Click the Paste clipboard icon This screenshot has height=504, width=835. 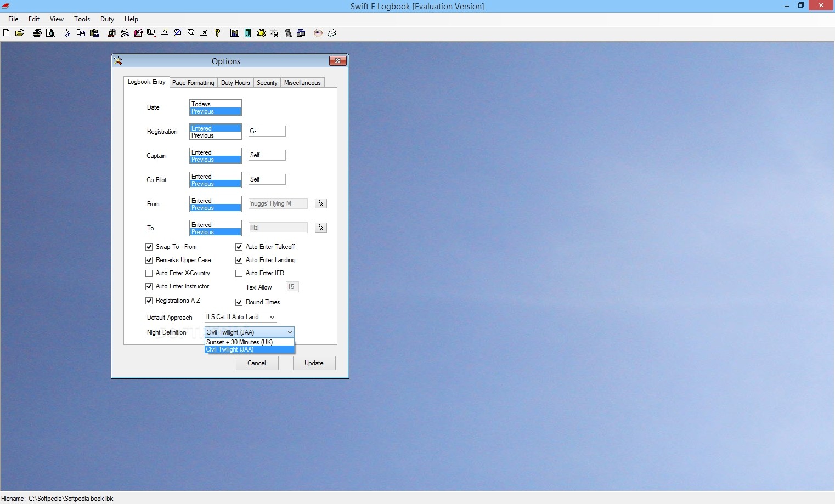click(x=94, y=33)
